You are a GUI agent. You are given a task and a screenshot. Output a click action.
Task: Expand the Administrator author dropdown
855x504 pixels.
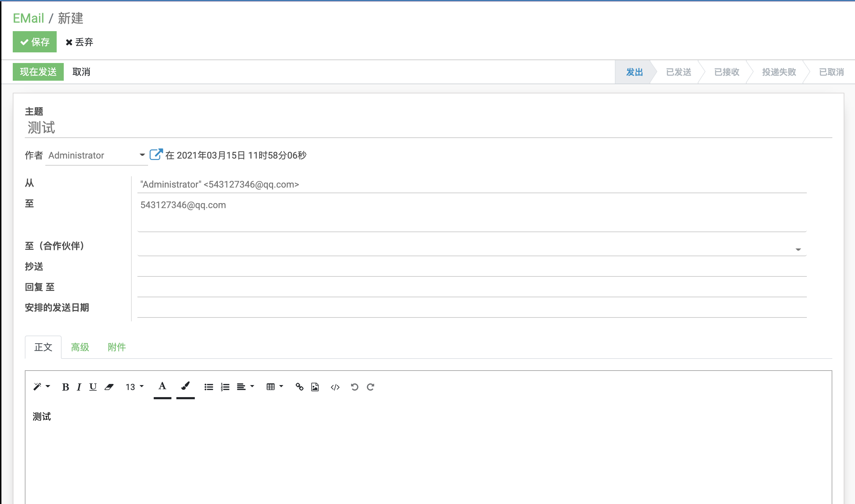(x=142, y=155)
